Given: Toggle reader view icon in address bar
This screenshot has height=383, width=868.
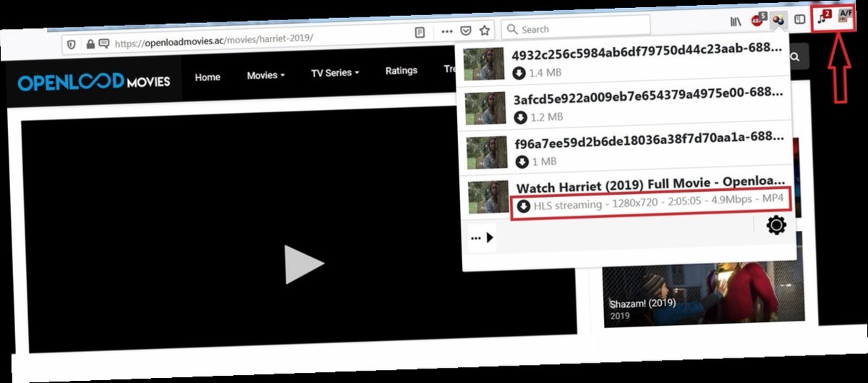Looking at the screenshot, I should tap(420, 32).
